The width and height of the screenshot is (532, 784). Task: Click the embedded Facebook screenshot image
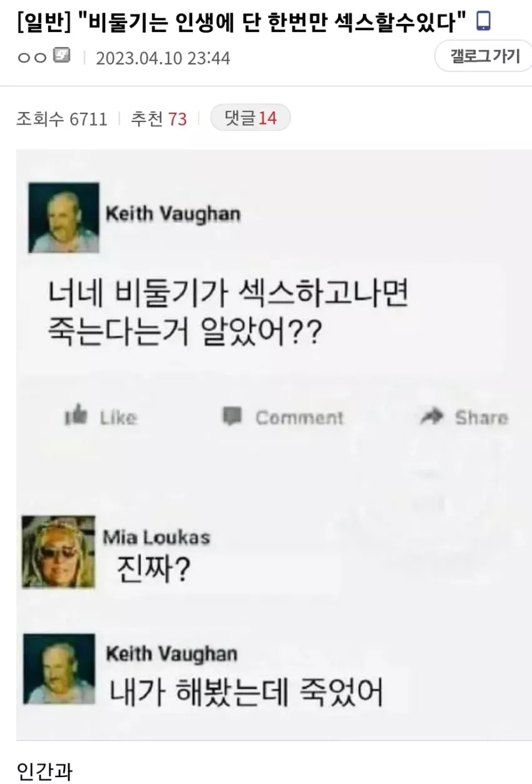tap(274, 445)
